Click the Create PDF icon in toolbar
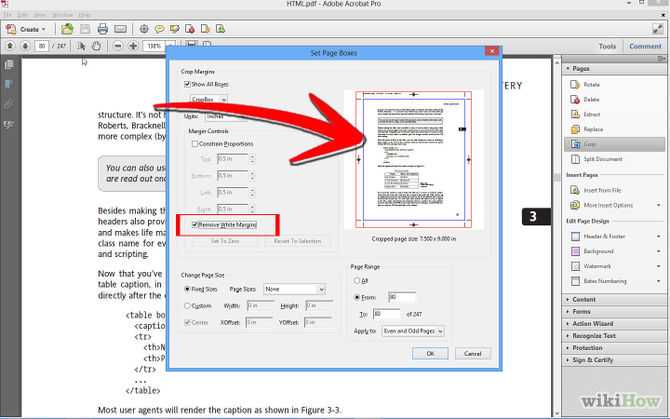This screenshot has width=670, height=419. click(x=11, y=29)
